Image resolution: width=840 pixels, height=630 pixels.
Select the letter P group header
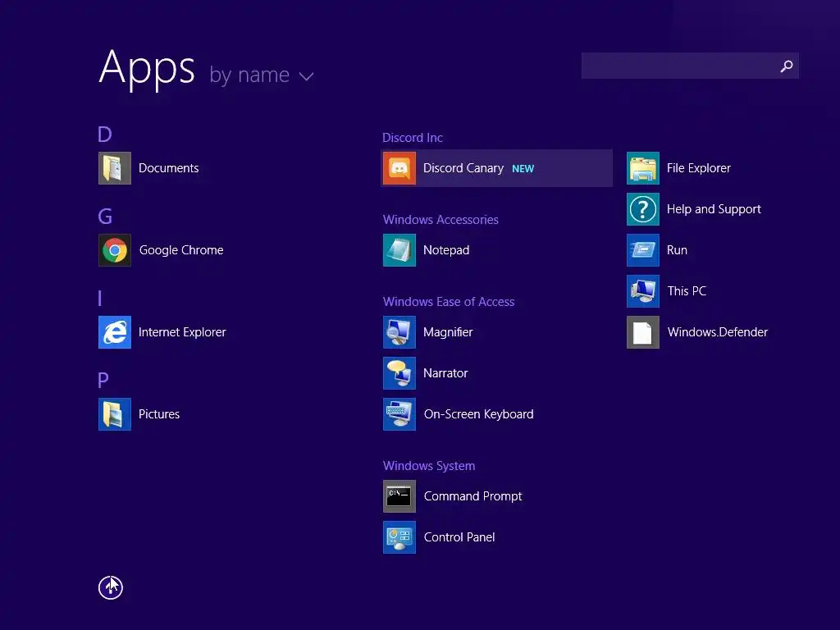(103, 381)
